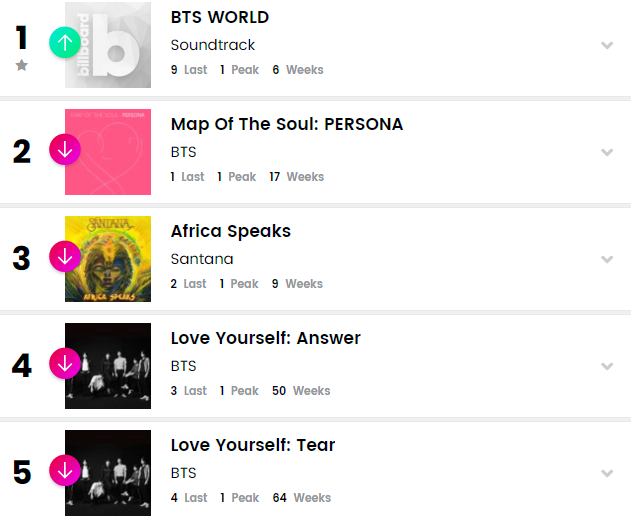Open the Love Yourself: Tear album cover
The height and width of the screenshot is (521, 631).
(108, 473)
